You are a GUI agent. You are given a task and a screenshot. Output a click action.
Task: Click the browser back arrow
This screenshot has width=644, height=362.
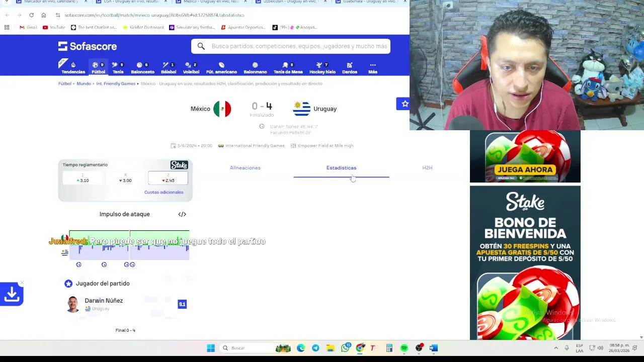tap(7, 15)
